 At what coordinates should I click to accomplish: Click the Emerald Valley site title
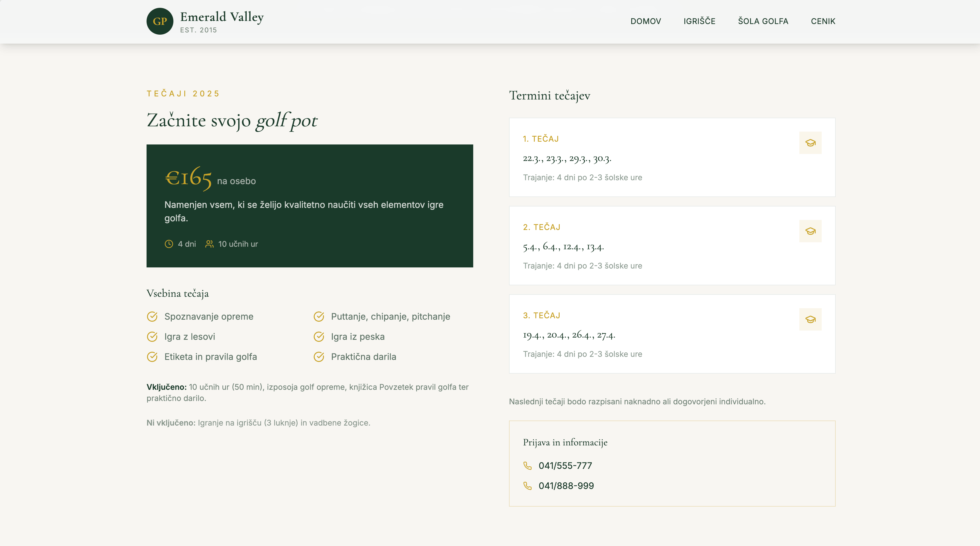pos(222,17)
